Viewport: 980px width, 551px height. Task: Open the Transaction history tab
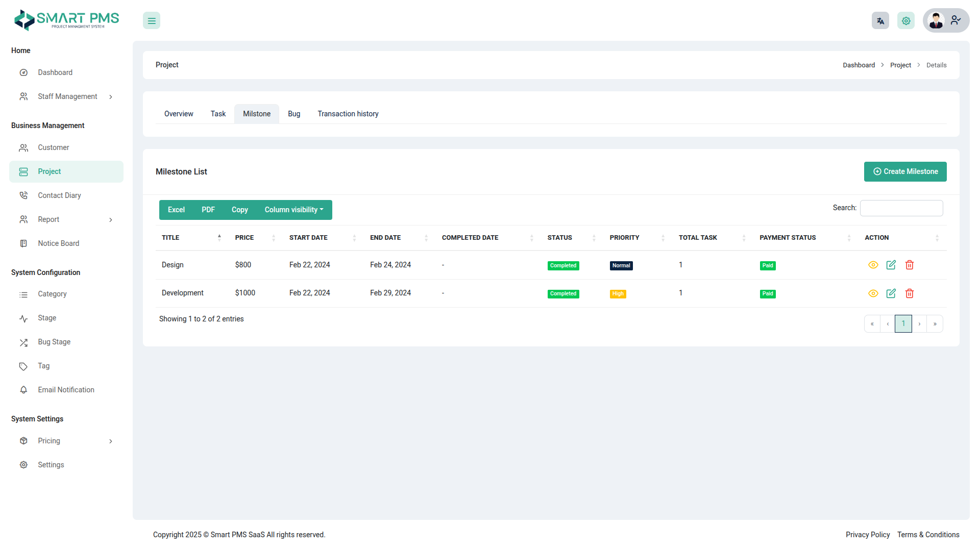[348, 114]
